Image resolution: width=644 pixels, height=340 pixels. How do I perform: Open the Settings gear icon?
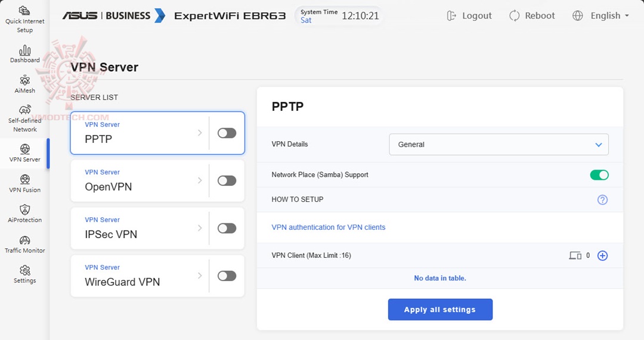tap(24, 270)
